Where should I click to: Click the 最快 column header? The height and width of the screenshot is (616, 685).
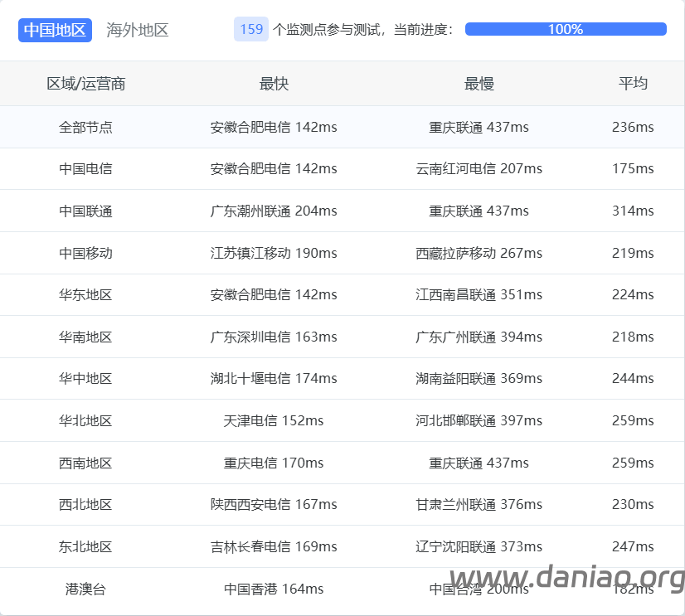274,84
